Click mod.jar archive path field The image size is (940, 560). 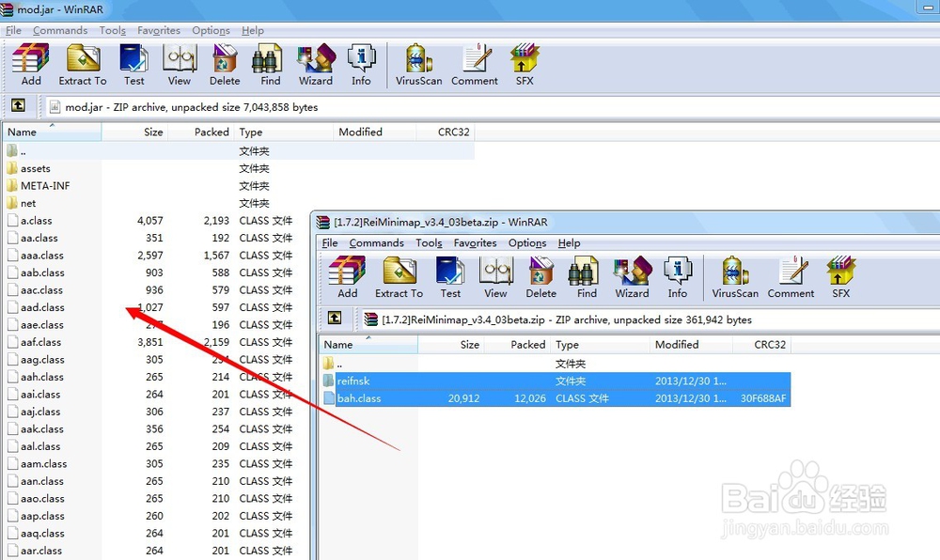(x=492, y=107)
